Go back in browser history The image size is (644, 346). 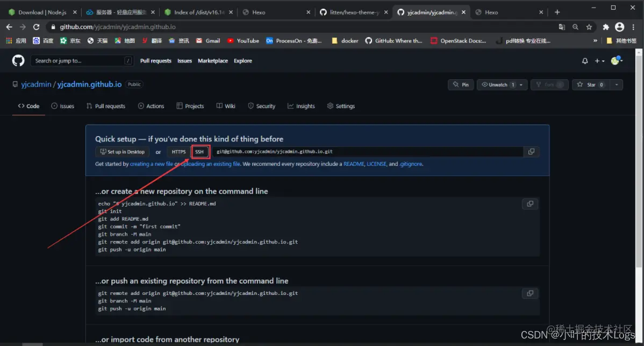pyautogui.click(x=9, y=27)
